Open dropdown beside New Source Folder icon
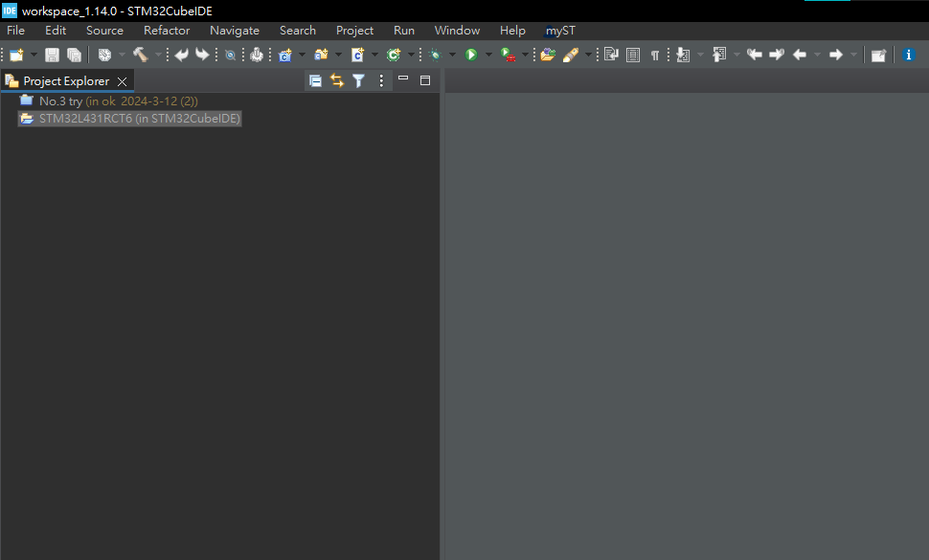 [x=338, y=56]
